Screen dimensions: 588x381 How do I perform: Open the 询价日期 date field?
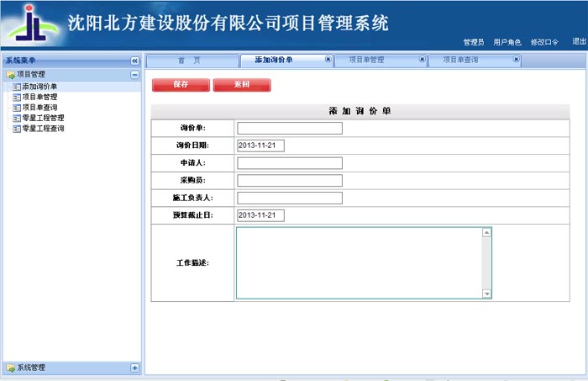(x=261, y=146)
